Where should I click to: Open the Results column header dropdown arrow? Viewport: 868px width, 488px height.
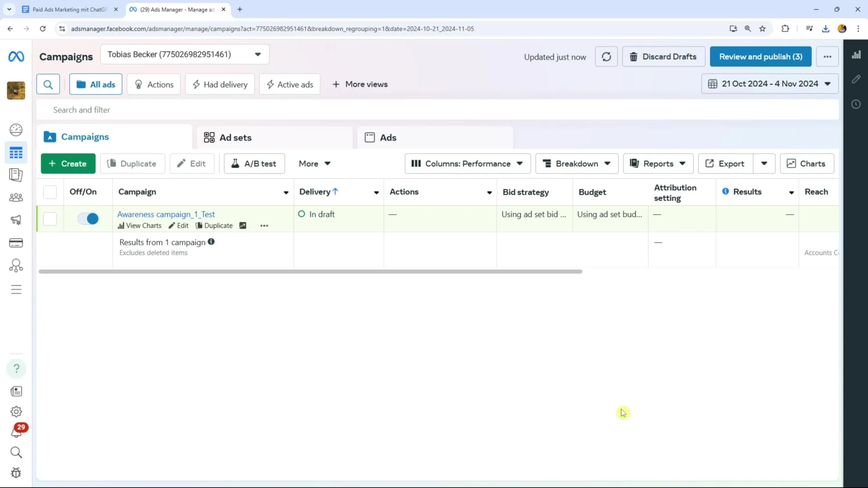[791, 192]
